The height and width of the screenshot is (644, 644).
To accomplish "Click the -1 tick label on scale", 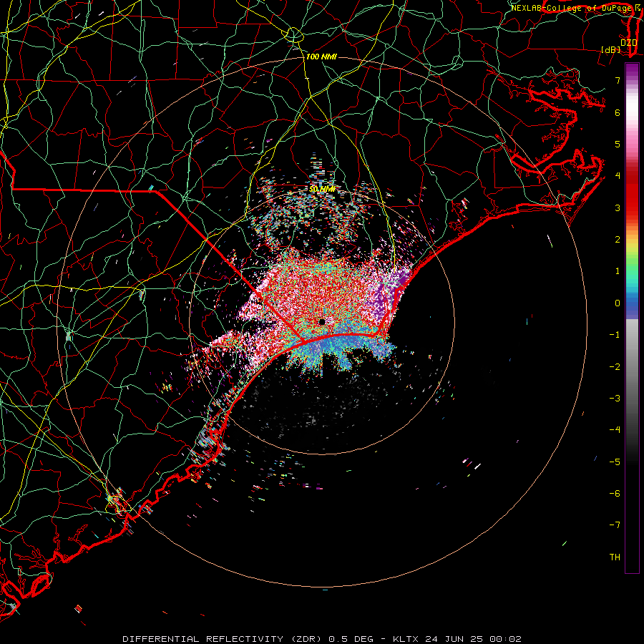I will pos(615,335).
